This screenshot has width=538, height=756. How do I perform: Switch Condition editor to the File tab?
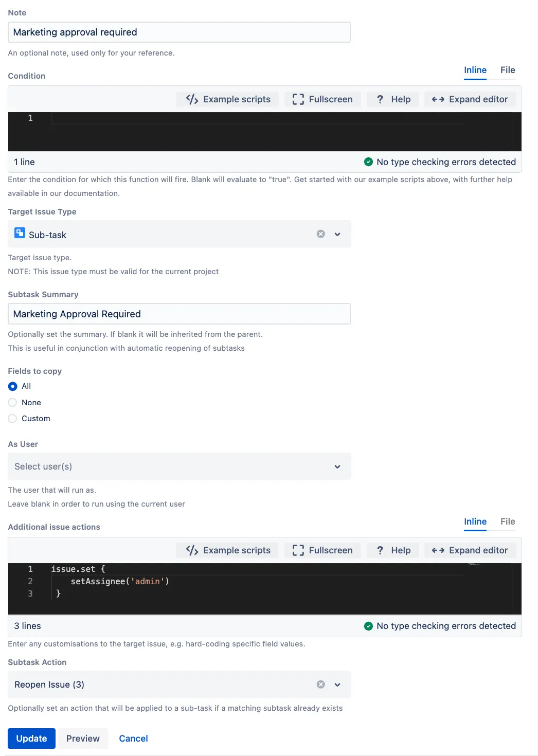point(508,70)
